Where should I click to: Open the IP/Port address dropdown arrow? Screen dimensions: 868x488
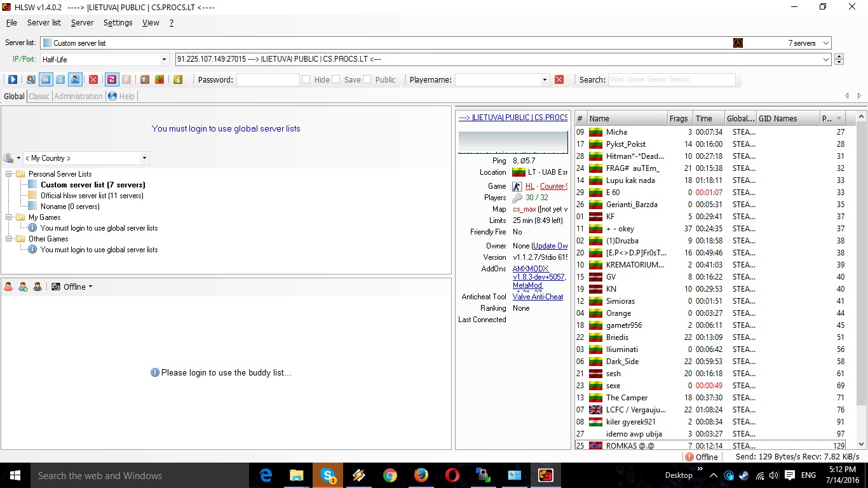826,59
